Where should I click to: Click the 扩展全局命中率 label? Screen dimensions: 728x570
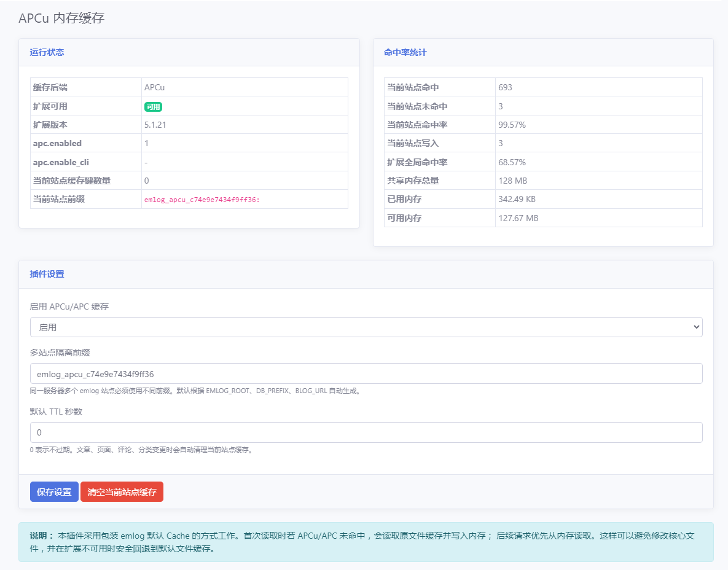point(417,162)
